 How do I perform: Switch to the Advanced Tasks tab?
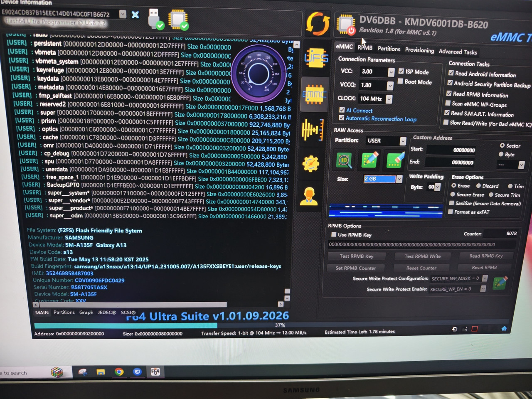458,52
